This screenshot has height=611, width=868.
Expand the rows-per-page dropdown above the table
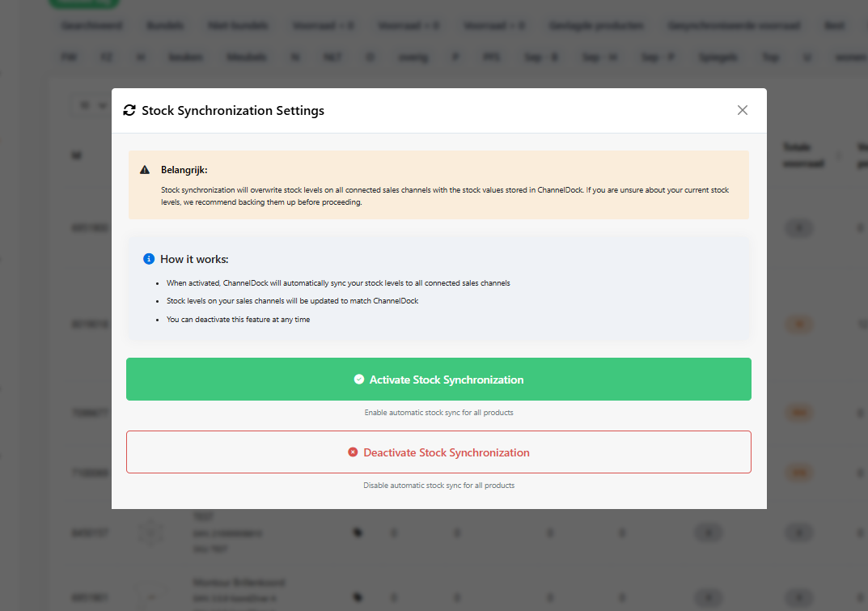click(x=91, y=105)
